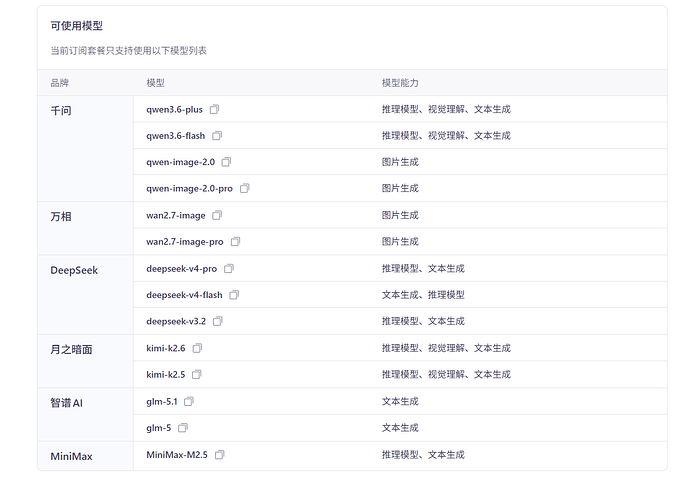Image resolution: width=690 pixels, height=478 pixels.
Task: Click the DeepSeek brand cell
Action: pyautogui.click(x=85, y=295)
